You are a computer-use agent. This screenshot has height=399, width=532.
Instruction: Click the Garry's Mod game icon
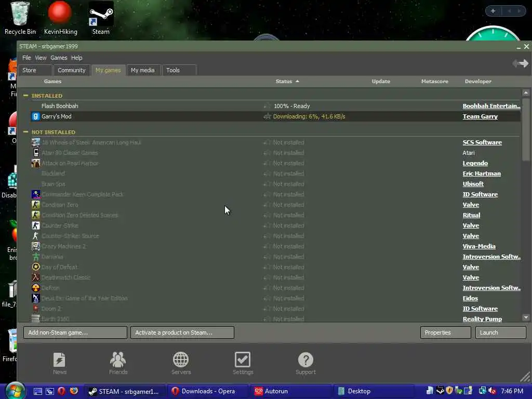click(36, 116)
